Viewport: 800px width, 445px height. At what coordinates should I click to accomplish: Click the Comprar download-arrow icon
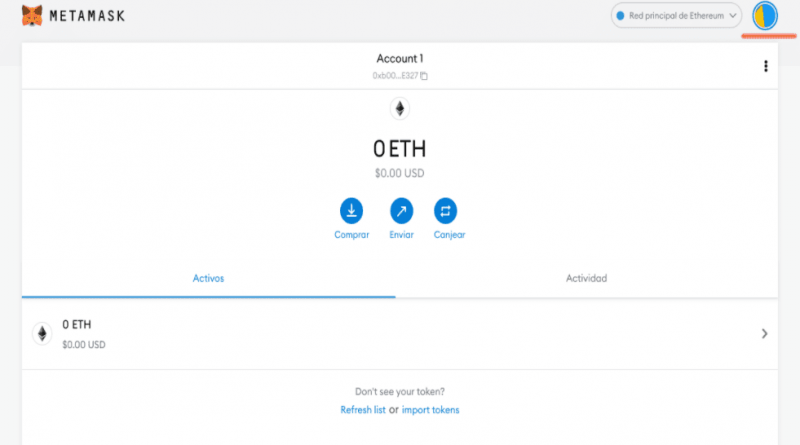351,211
